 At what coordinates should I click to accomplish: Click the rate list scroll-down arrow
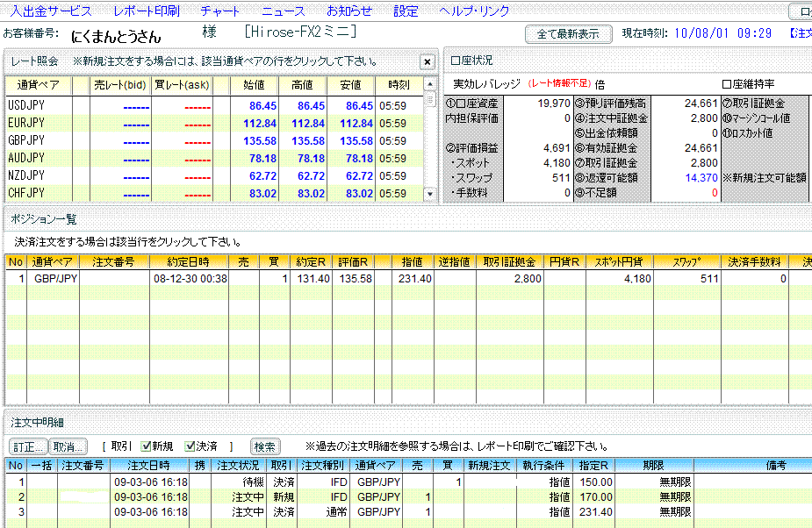[430, 196]
